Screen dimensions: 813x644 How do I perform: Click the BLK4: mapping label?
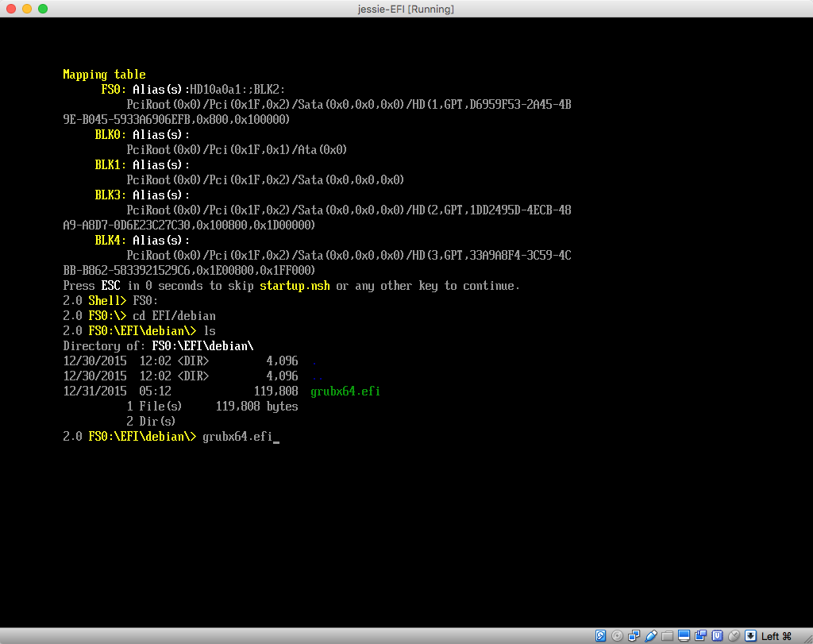[110, 241]
